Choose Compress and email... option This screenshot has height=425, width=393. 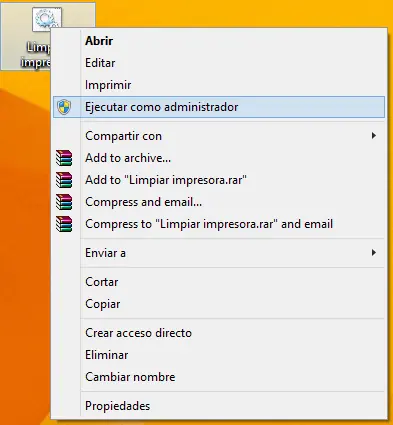coord(219,202)
